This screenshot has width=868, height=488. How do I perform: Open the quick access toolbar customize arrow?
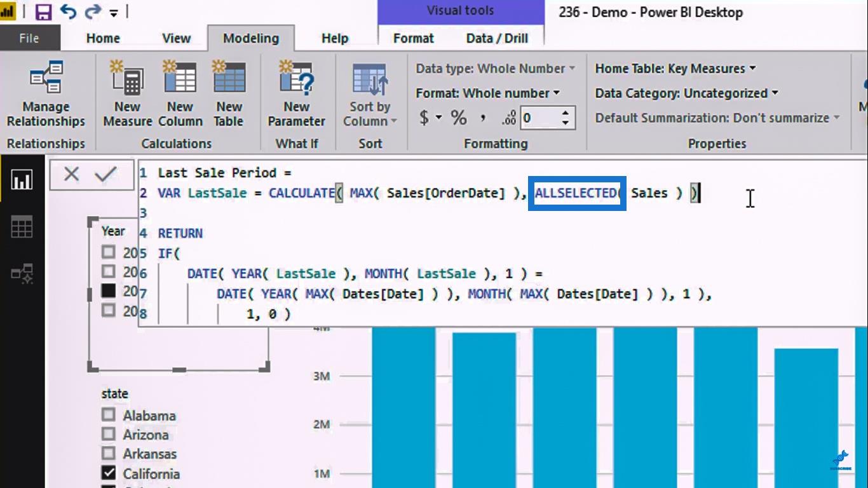coord(114,13)
